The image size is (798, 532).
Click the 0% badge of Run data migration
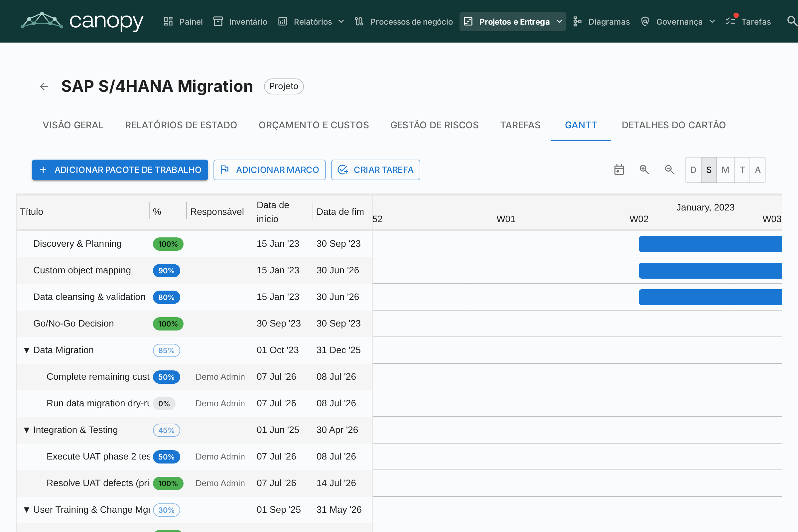point(164,404)
